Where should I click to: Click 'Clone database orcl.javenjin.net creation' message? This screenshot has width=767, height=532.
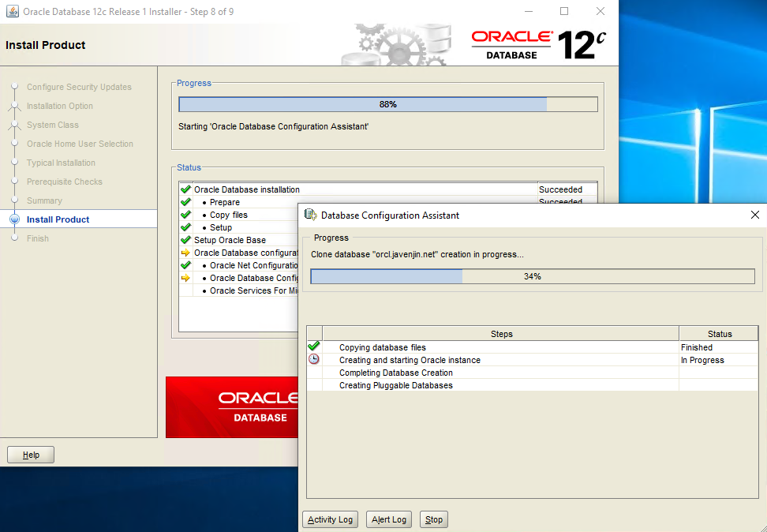coord(417,254)
